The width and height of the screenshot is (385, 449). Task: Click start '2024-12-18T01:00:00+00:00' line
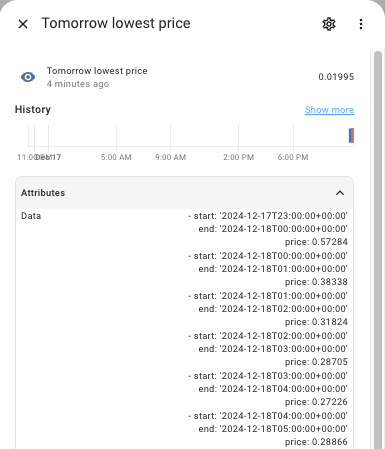pos(268,296)
